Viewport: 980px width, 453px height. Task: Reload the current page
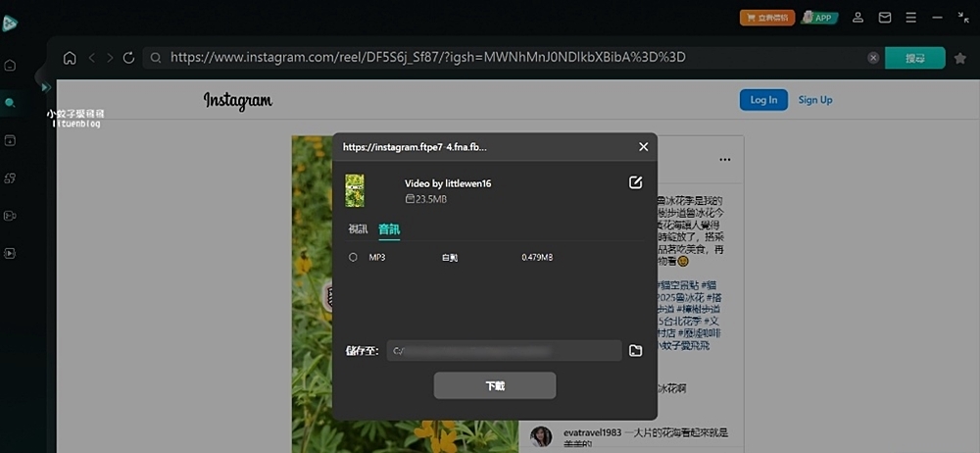click(128, 58)
